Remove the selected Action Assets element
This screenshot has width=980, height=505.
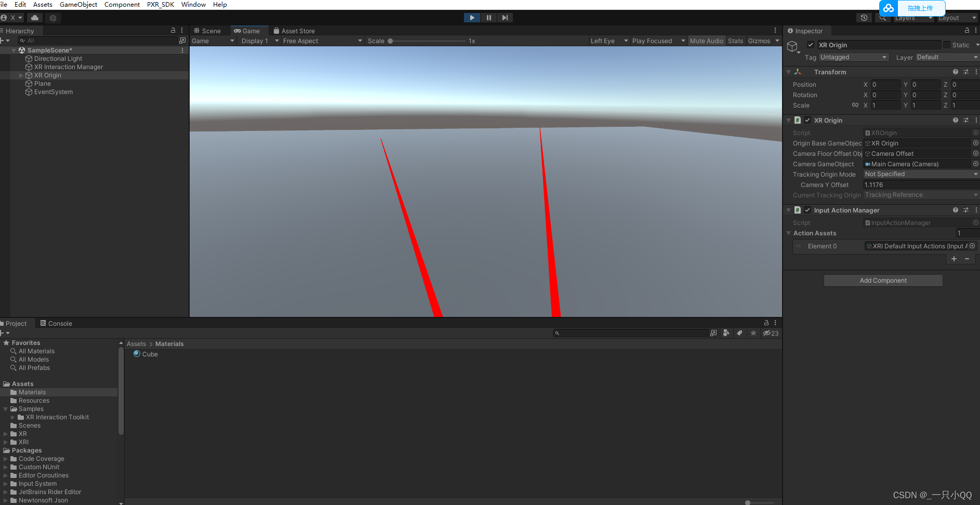tap(967, 259)
